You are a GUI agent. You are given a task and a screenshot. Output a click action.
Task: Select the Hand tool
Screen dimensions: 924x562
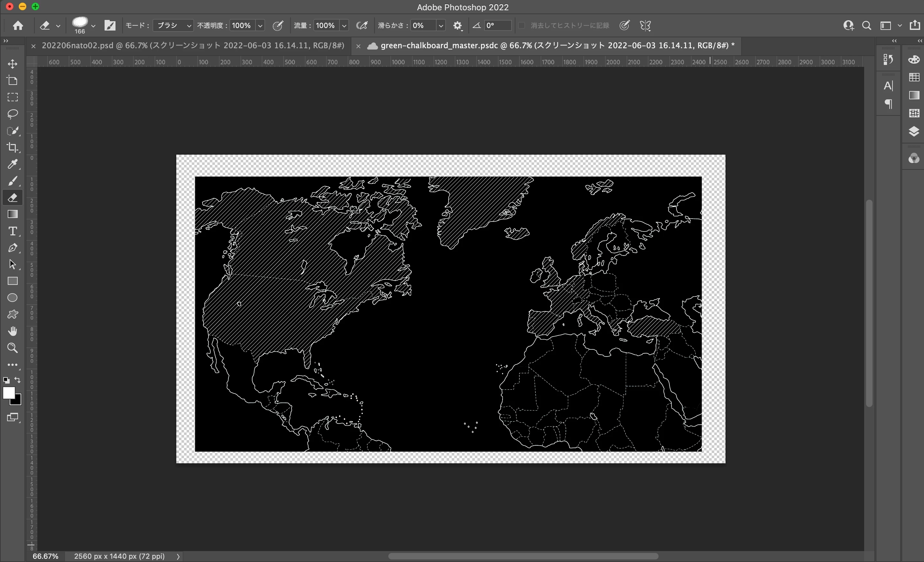point(12,331)
